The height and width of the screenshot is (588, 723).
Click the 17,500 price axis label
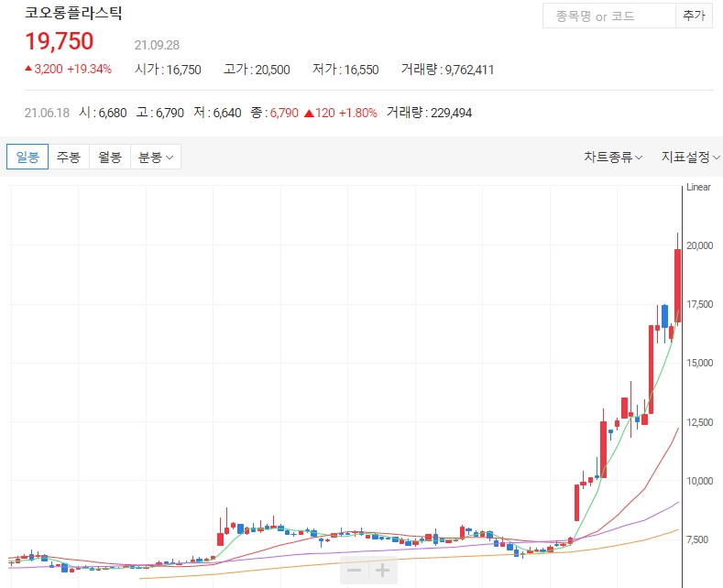(699, 304)
